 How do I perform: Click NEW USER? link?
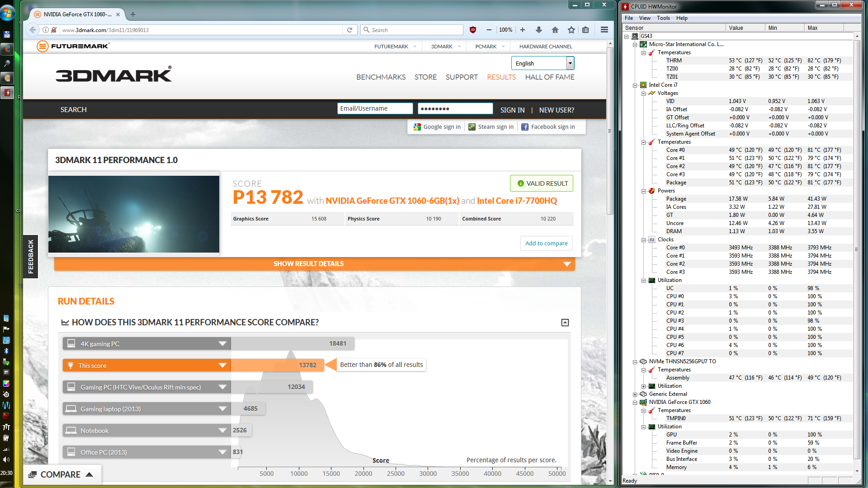(557, 110)
